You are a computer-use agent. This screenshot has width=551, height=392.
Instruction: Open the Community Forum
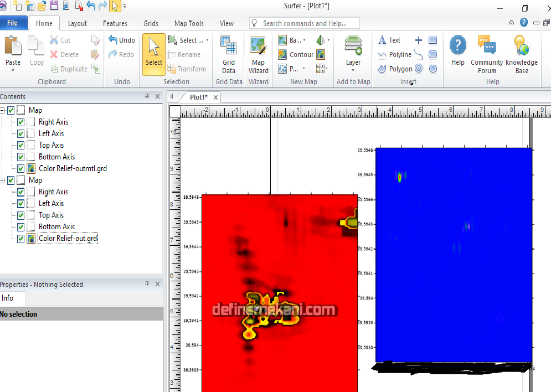click(487, 55)
